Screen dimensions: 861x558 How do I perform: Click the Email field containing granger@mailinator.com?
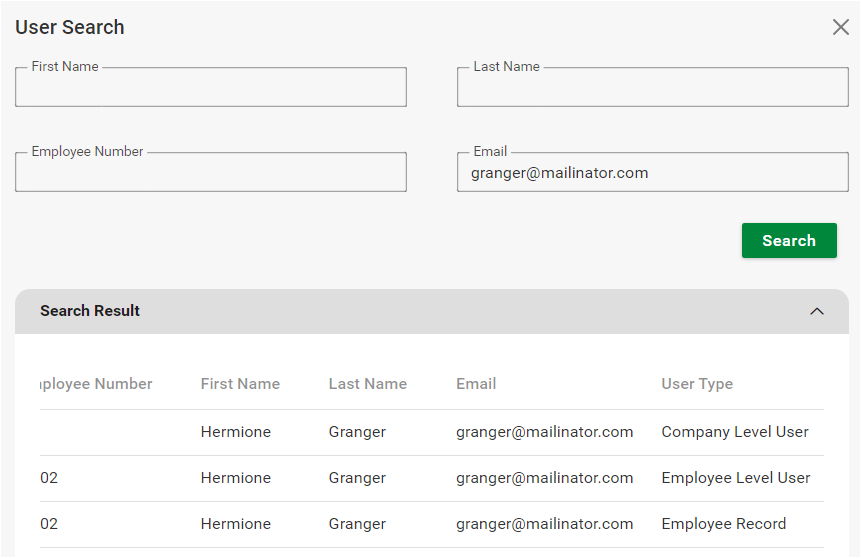pos(652,173)
